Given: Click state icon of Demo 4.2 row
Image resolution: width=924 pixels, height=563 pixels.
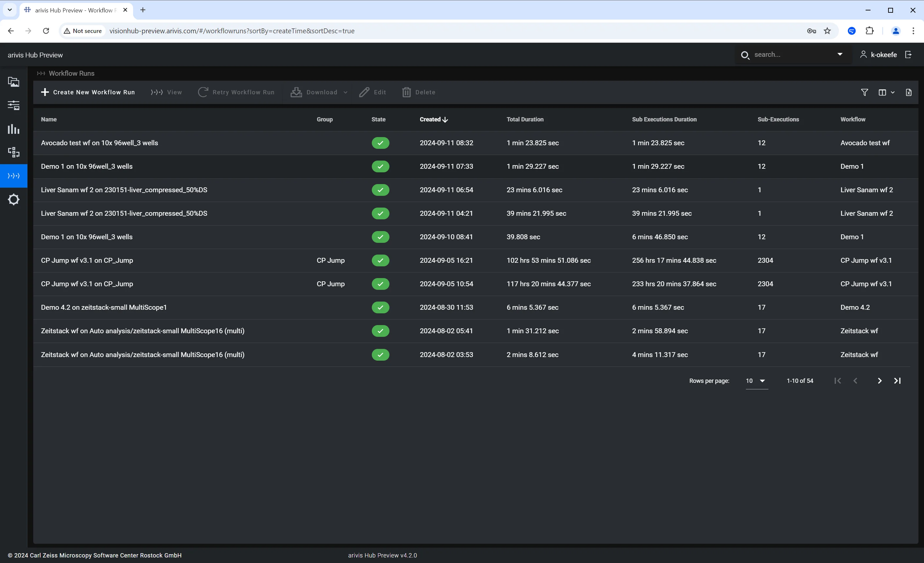Looking at the screenshot, I should [380, 307].
